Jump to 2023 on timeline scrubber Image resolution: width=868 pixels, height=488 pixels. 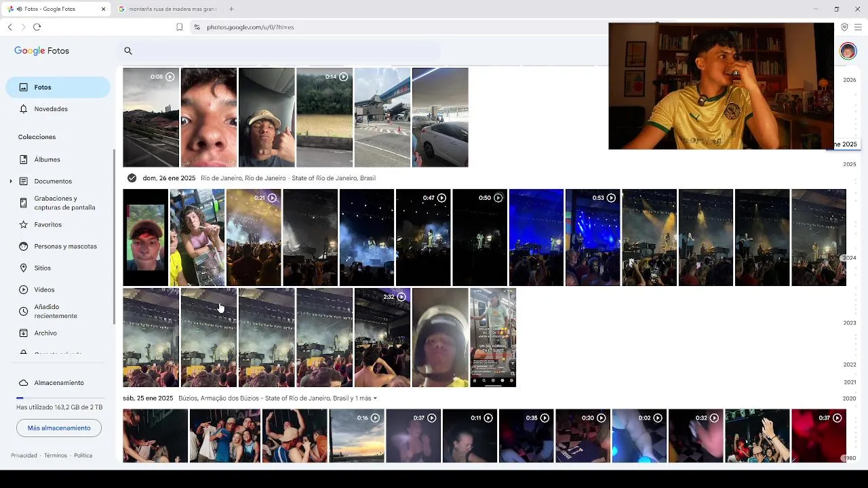click(850, 323)
